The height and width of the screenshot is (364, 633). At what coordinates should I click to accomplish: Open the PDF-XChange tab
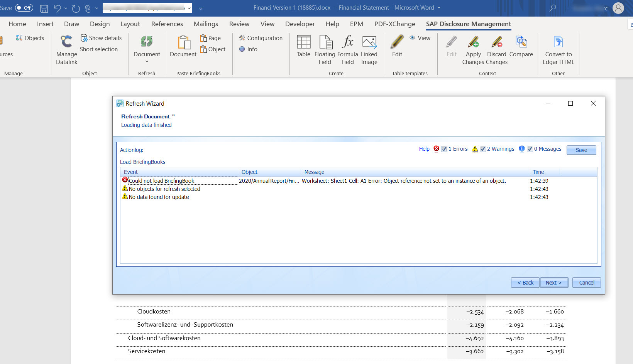(394, 24)
